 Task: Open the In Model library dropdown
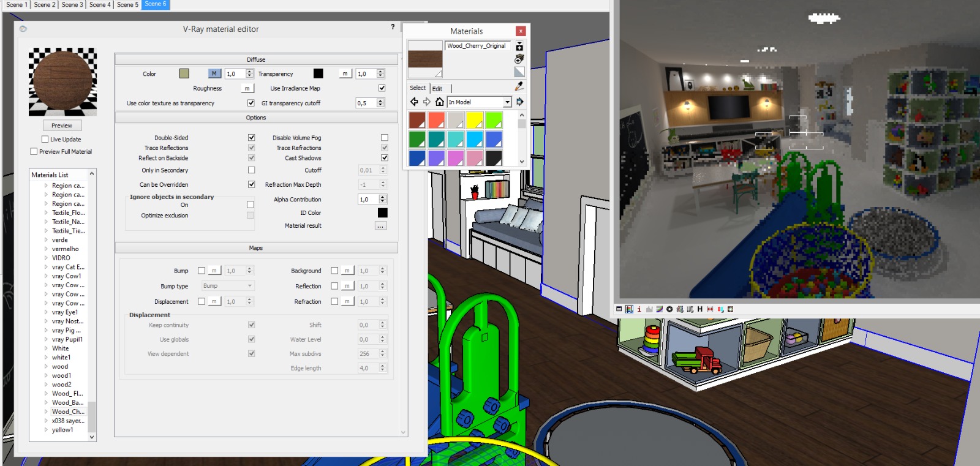coord(507,102)
